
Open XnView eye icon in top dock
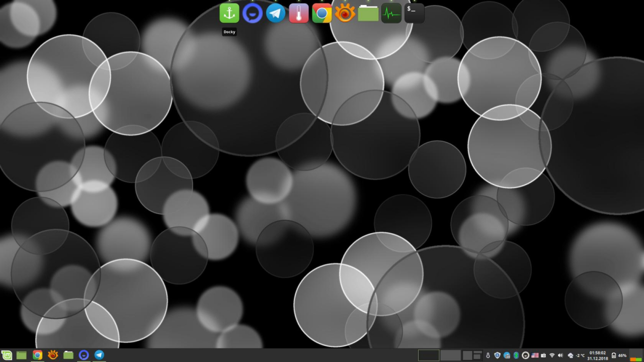[345, 13]
